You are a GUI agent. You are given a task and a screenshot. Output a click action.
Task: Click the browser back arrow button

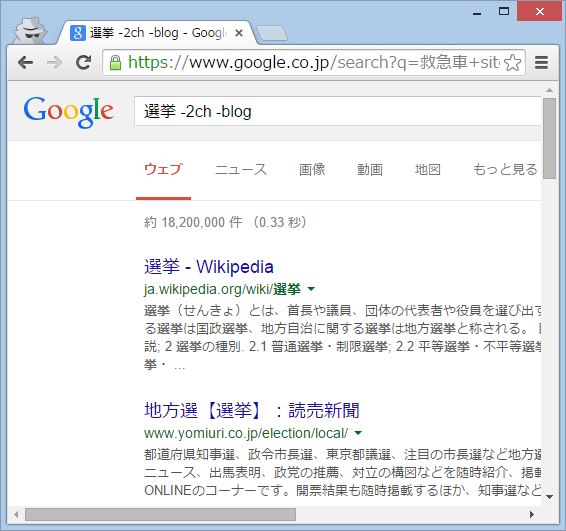pos(25,63)
